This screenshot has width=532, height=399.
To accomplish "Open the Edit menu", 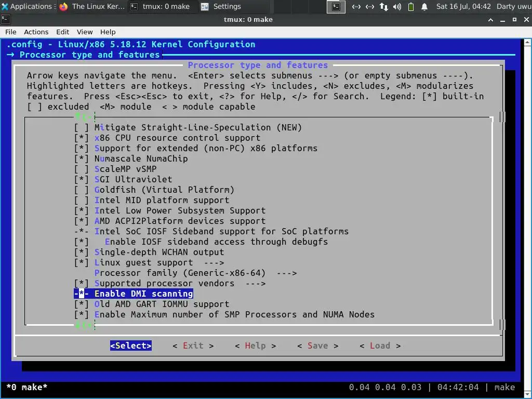I will (x=63, y=32).
